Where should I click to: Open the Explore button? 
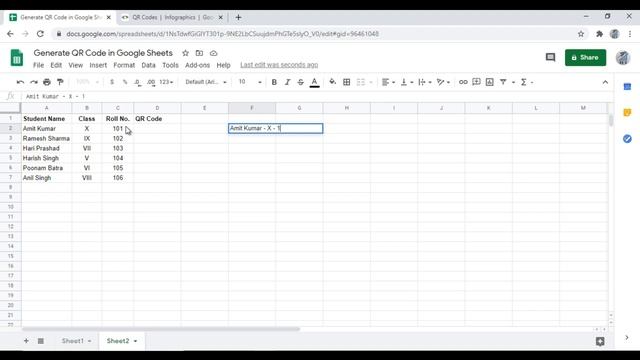pos(600,341)
